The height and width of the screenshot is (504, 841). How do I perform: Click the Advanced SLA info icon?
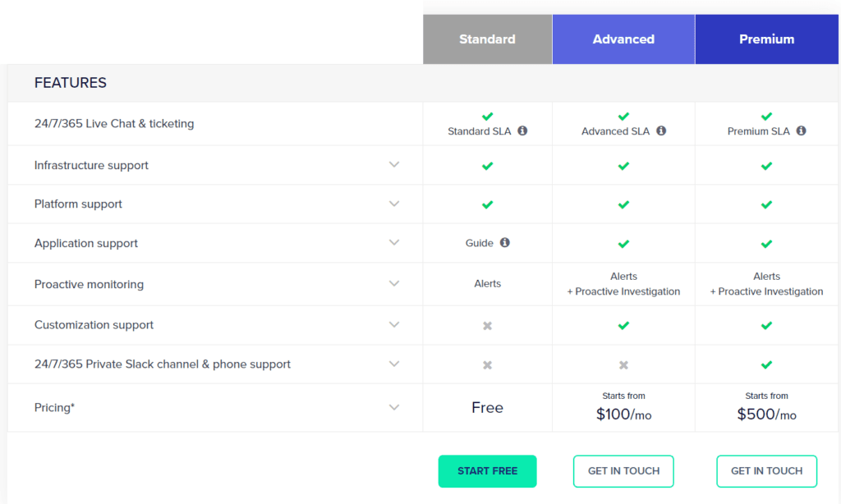(661, 131)
